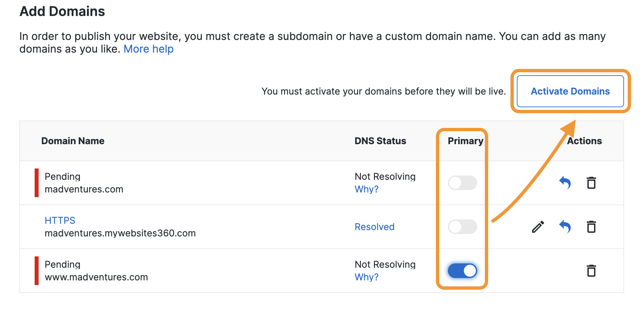Click Why? link for madventures.com
This screenshot has height=311, width=644.
pos(366,189)
